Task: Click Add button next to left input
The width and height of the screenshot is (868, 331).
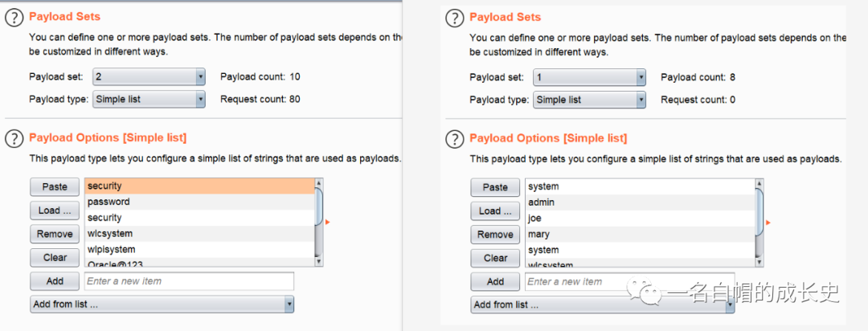Action: click(55, 281)
